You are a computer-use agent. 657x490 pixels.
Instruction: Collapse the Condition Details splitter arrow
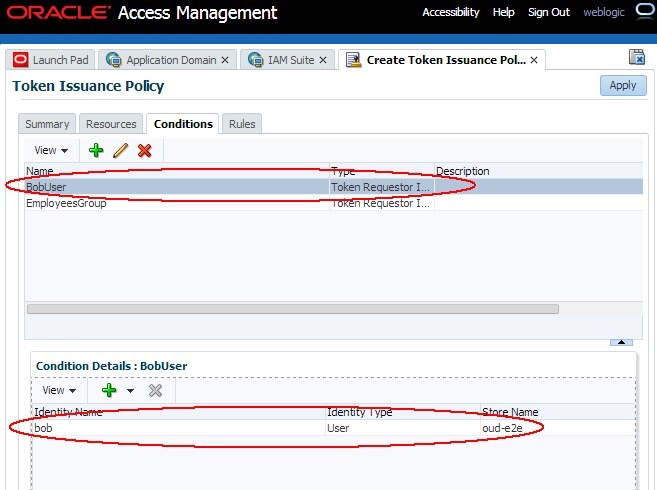click(x=621, y=342)
